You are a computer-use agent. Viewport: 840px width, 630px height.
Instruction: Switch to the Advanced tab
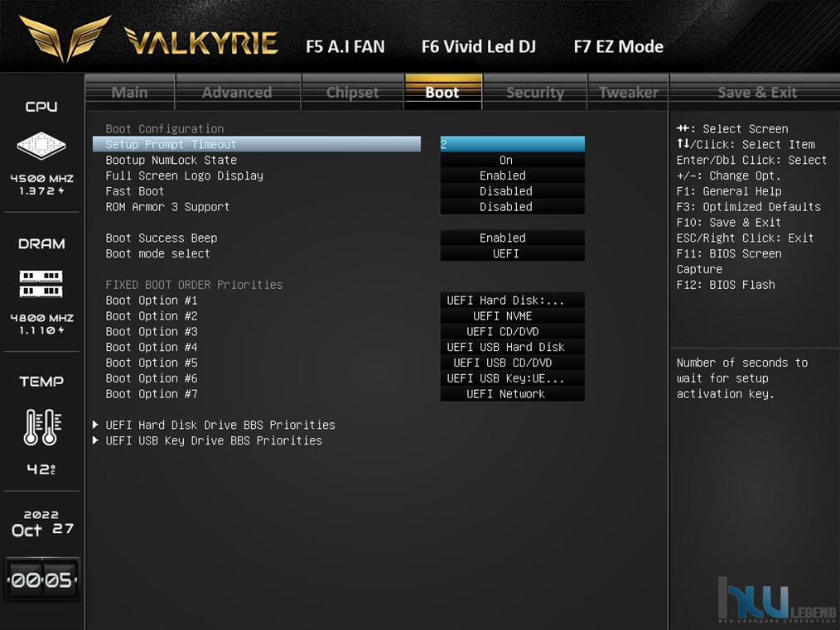pos(237,92)
